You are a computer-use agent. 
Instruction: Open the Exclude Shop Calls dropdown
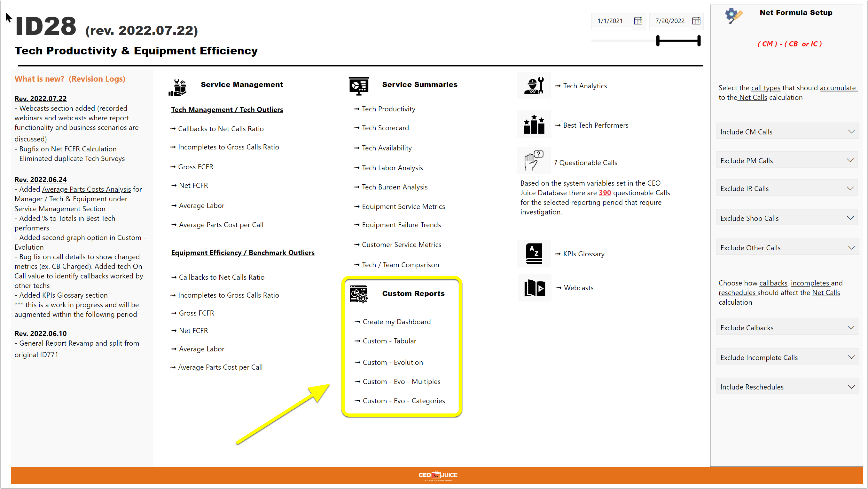787,218
